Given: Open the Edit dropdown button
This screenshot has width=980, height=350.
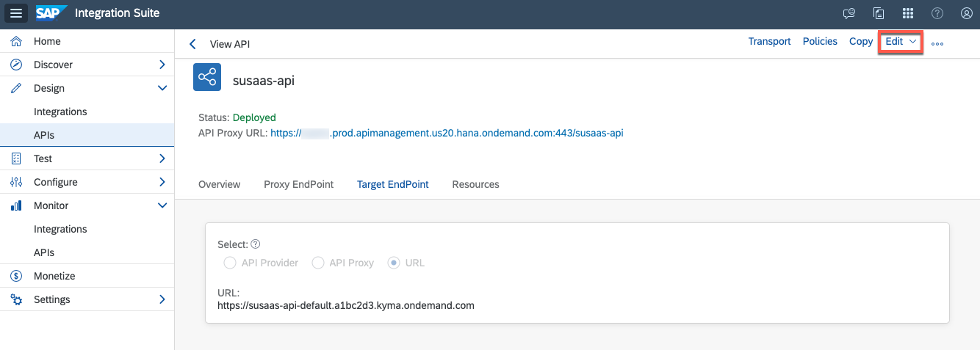Looking at the screenshot, I should click(901, 42).
